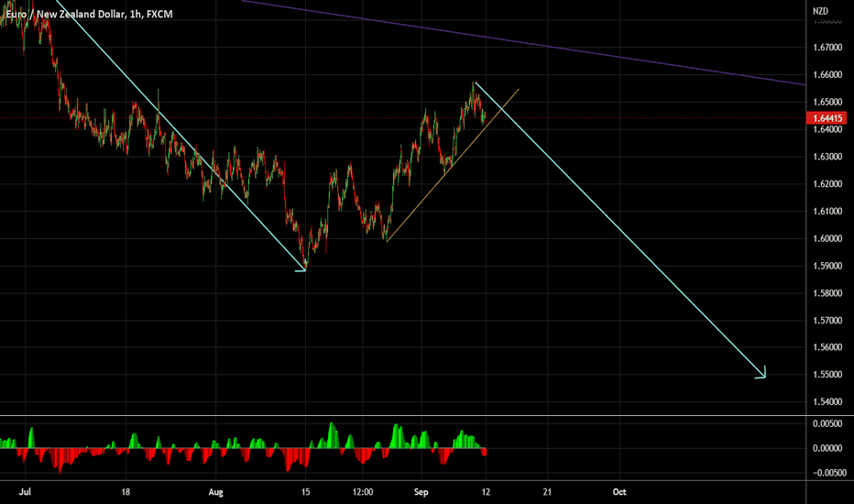Click the 15 date label on the time axis
The height and width of the screenshot is (504, 854).
point(305,491)
